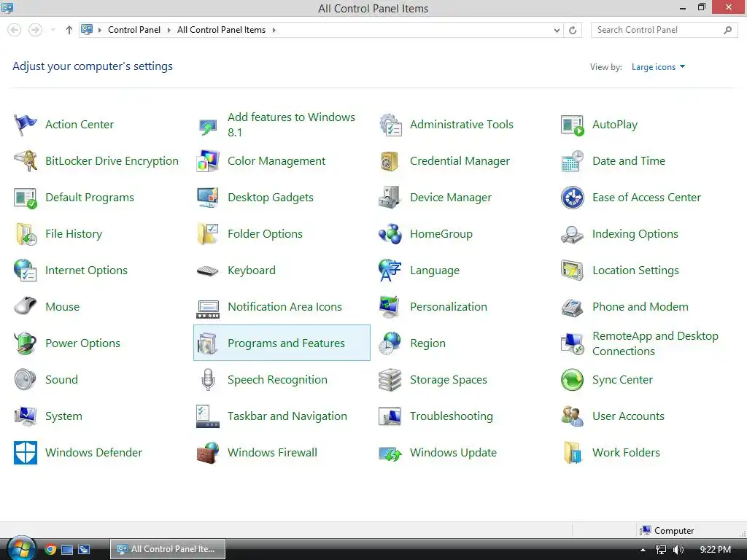
Task: Show hidden system tray icons arrow
Action: point(643,550)
